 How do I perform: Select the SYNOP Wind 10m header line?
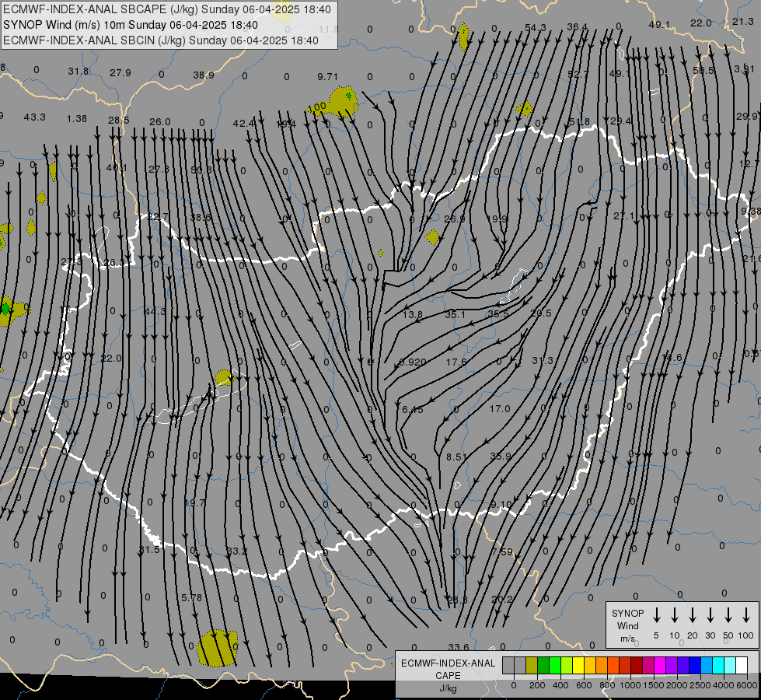[x=130, y=25]
